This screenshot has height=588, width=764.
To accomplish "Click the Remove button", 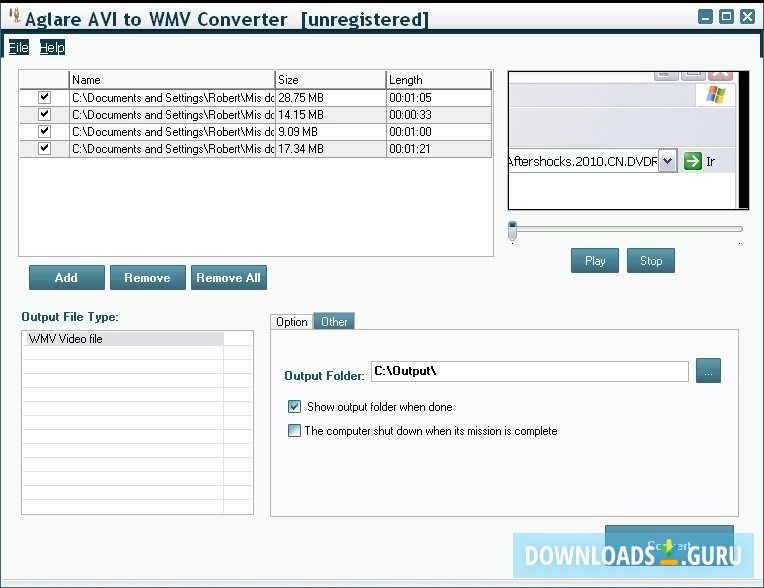I will 148,278.
